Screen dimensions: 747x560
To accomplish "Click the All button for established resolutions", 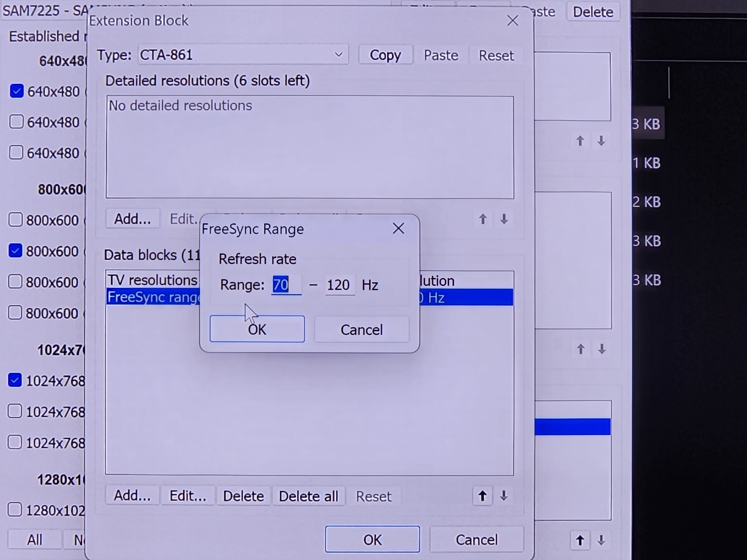I will 34,539.
